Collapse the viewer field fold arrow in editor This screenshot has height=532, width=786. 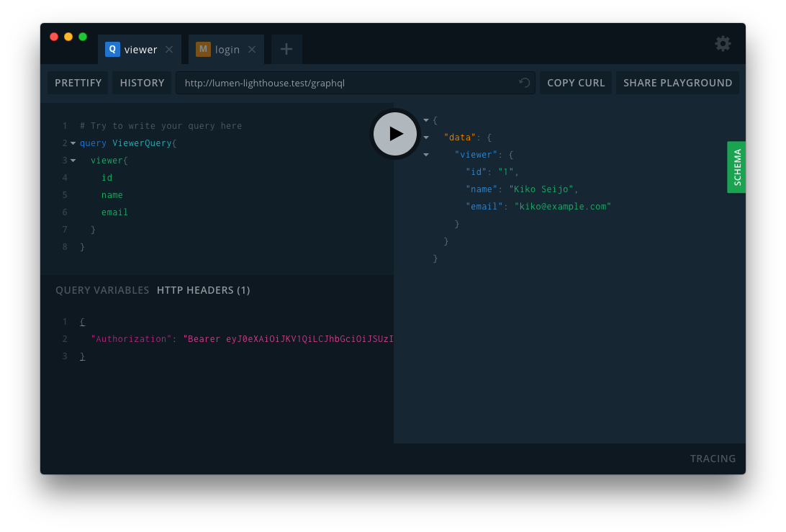tap(73, 161)
